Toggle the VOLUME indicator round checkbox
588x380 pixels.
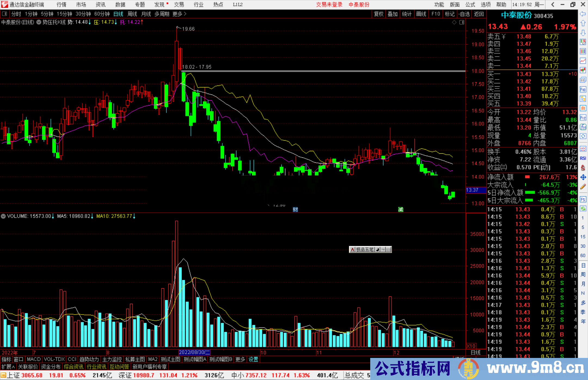(3, 216)
